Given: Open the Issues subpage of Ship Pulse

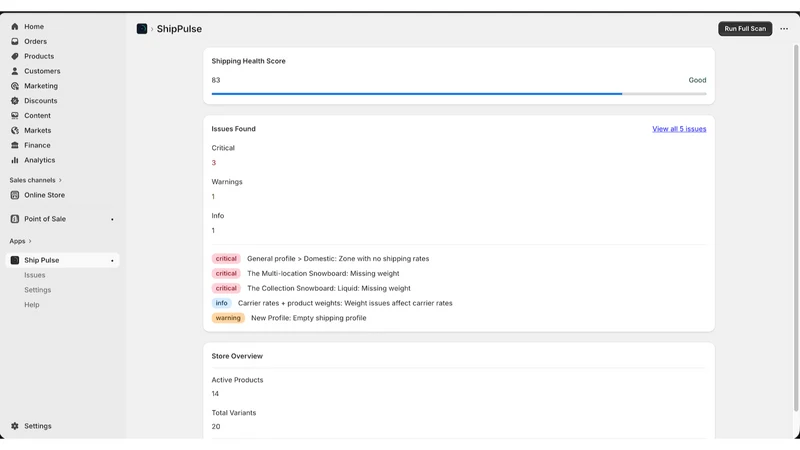Looking at the screenshot, I should tap(35, 275).
